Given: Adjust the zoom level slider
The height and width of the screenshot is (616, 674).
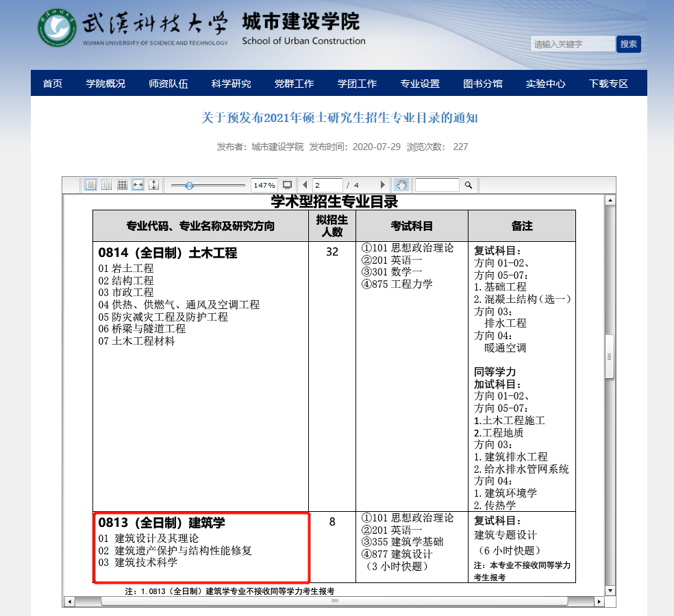Looking at the screenshot, I should click(x=188, y=185).
